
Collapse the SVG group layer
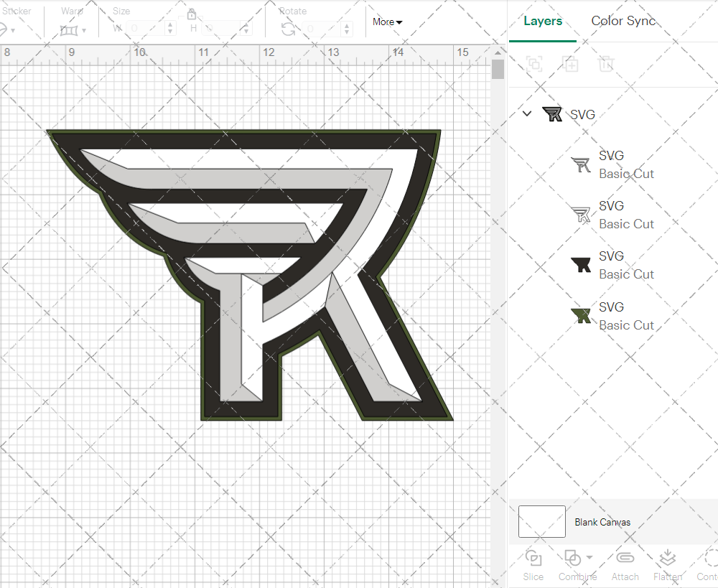(x=527, y=113)
